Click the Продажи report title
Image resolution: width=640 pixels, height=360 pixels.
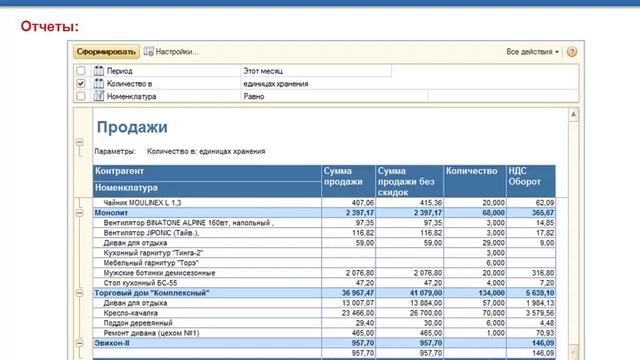[132, 127]
